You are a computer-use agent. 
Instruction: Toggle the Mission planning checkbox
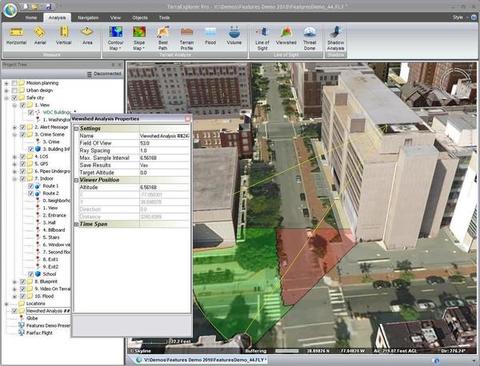(14, 83)
